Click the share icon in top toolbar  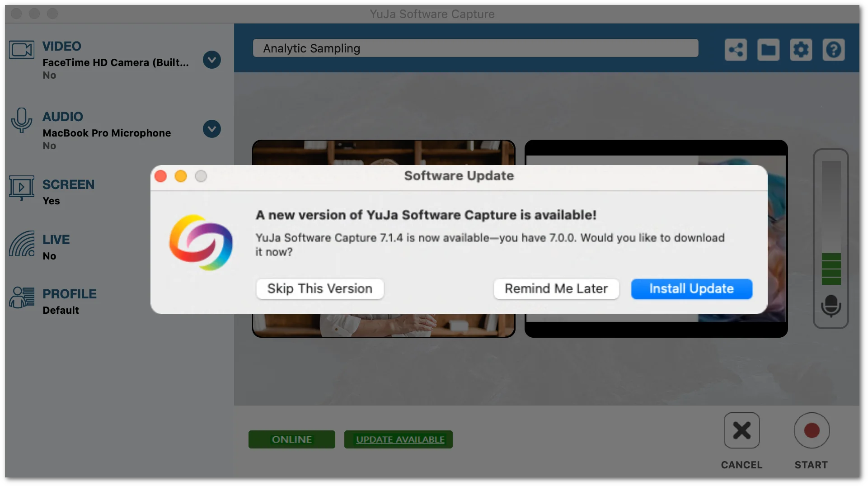[735, 49]
